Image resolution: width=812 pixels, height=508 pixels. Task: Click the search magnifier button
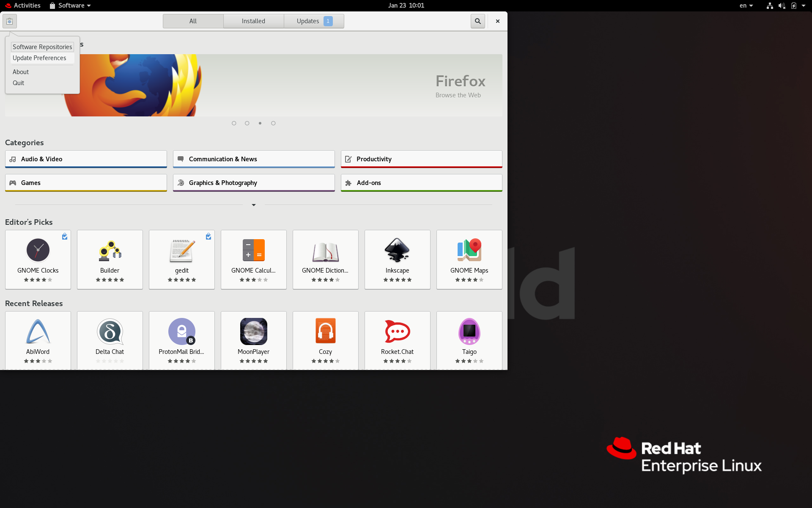478,21
